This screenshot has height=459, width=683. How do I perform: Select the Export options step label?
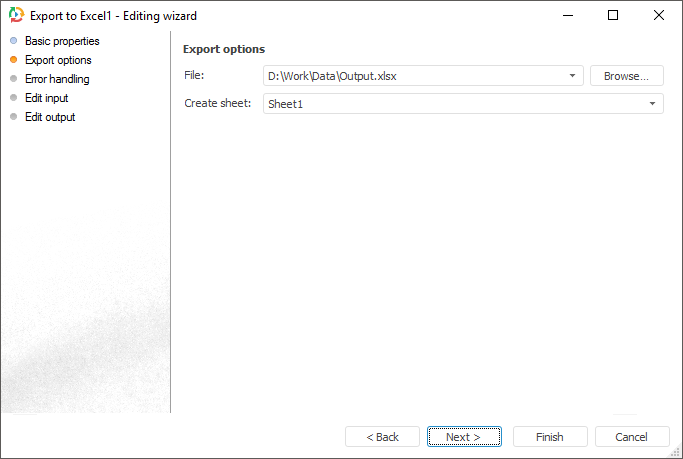tap(58, 60)
